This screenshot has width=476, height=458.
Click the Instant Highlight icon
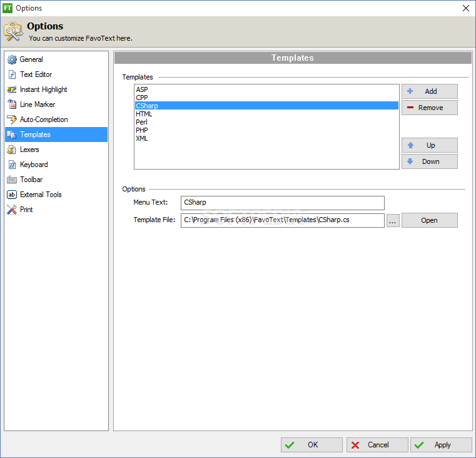[x=12, y=89]
